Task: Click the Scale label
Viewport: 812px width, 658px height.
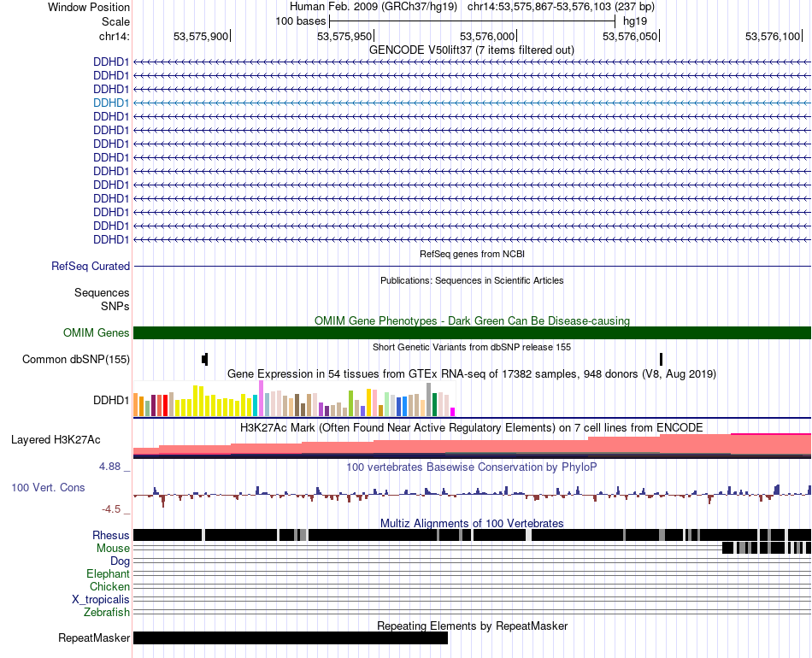Action: (115, 21)
